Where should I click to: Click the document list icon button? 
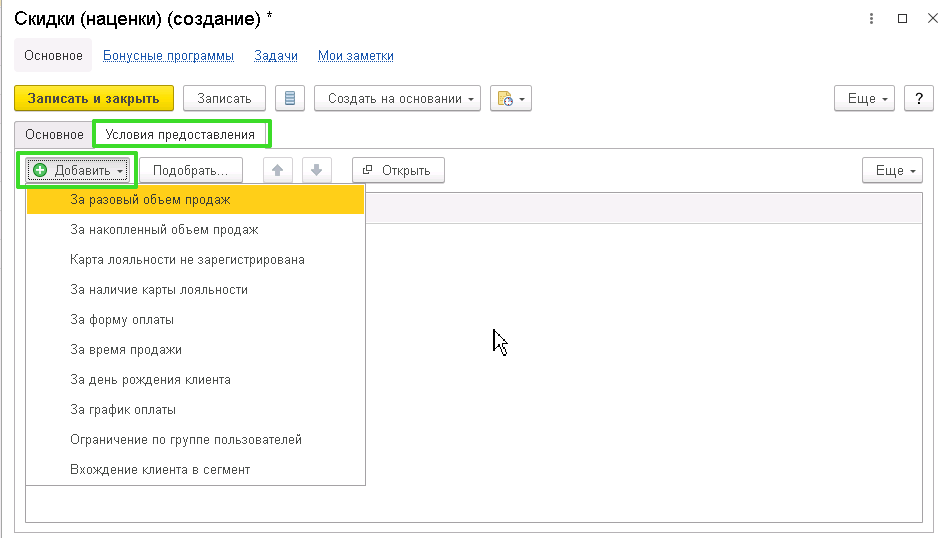point(290,98)
